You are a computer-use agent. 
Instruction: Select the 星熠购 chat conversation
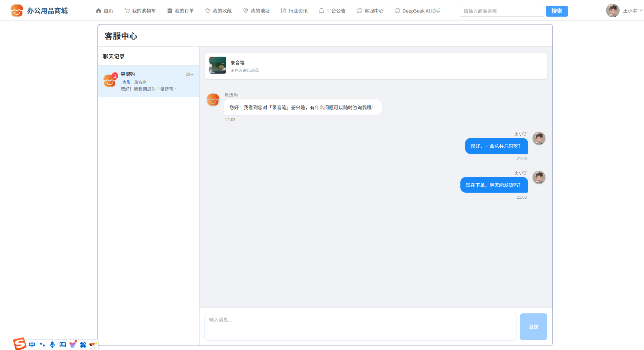coord(148,81)
